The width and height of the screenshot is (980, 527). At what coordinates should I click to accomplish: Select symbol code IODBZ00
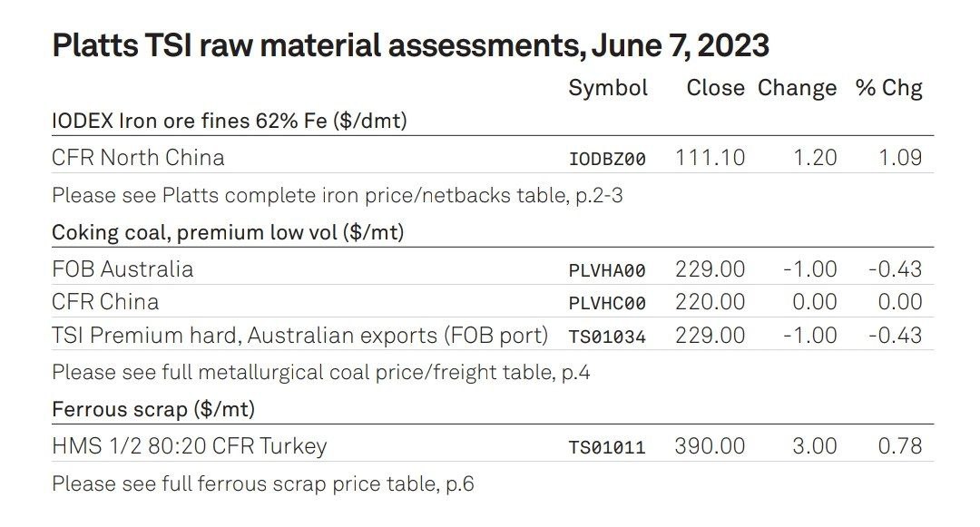point(607,159)
